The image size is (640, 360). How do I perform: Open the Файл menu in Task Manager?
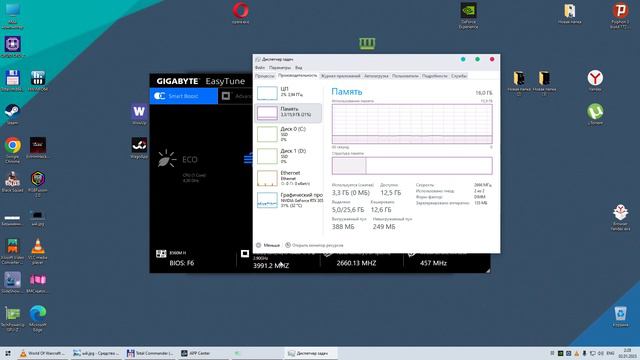[260, 68]
